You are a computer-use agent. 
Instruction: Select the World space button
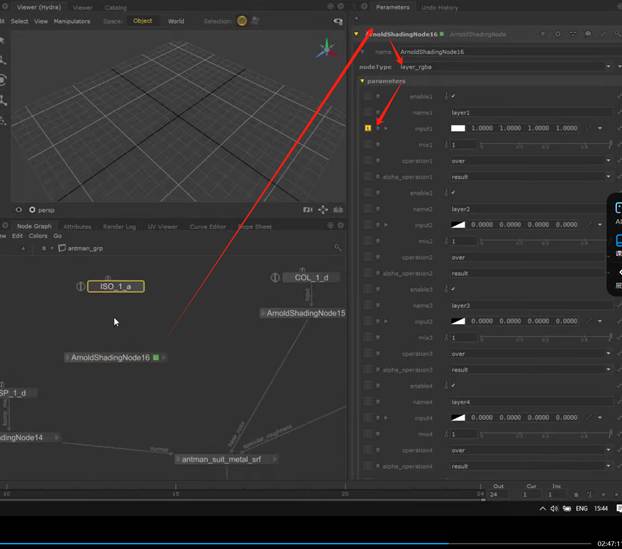176,21
